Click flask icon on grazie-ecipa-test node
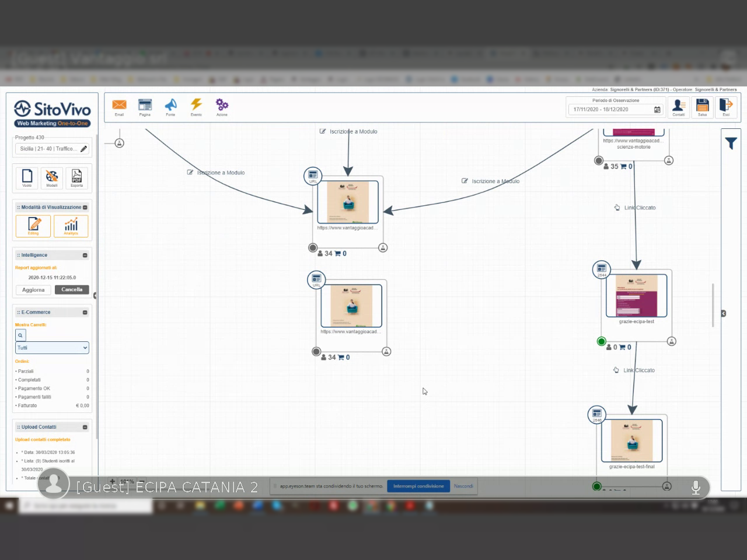Viewport: 747px width, 560px height. (x=672, y=341)
